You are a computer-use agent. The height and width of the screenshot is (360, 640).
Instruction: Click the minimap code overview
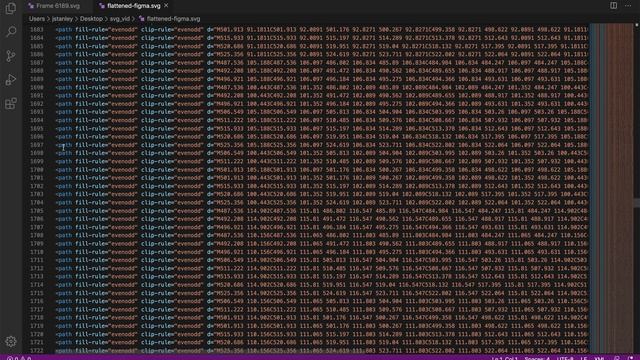[611, 188]
